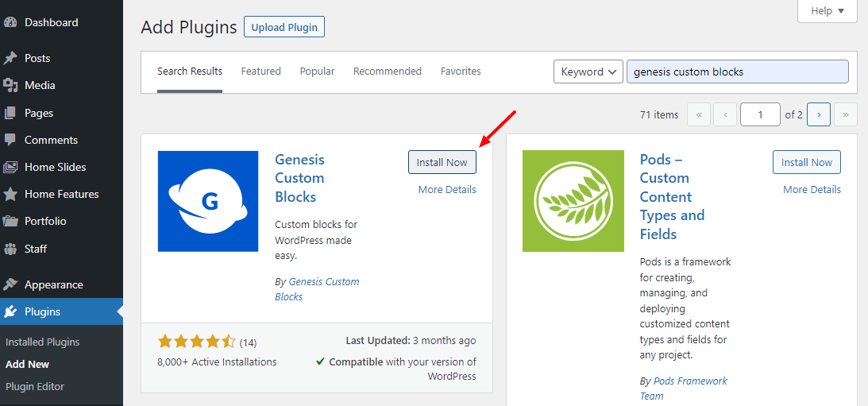Select the Popular plugins tab

tap(317, 72)
